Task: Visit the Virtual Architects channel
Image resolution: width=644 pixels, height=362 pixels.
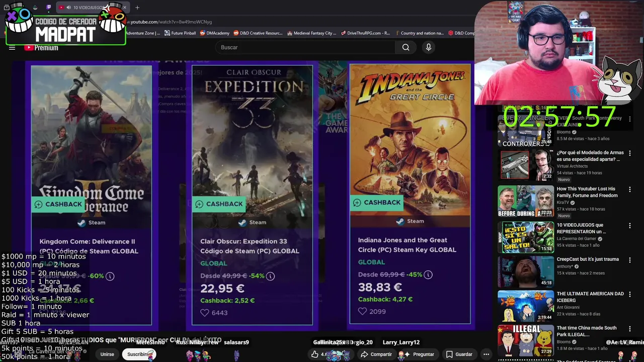Action: [x=572, y=166]
